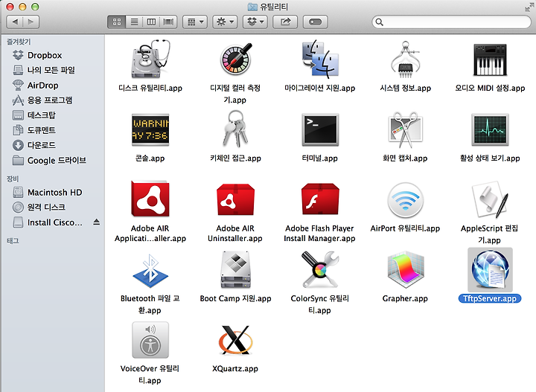The image size is (536, 392).
Task: Switch to icon view
Action: pyautogui.click(x=117, y=22)
